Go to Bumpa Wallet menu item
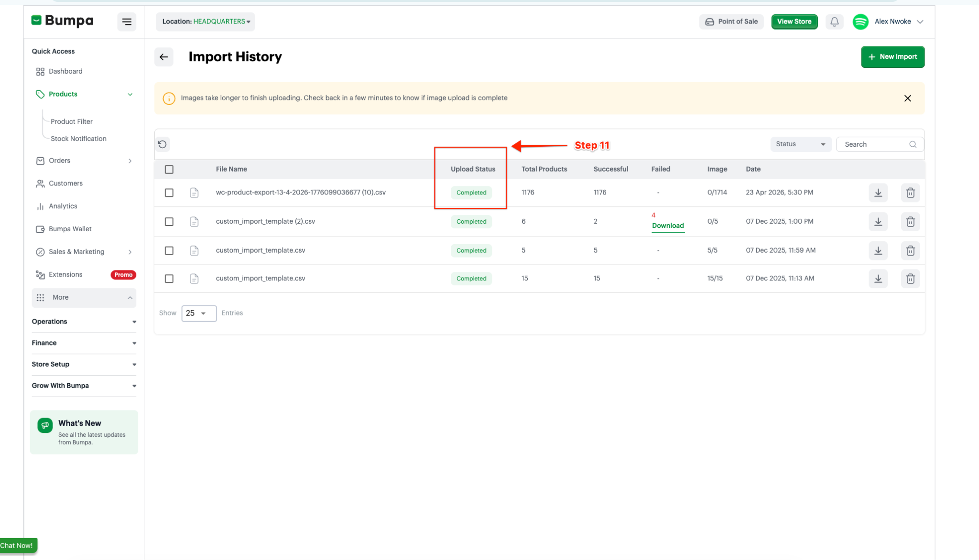The height and width of the screenshot is (560, 979). click(x=70, y=229)
